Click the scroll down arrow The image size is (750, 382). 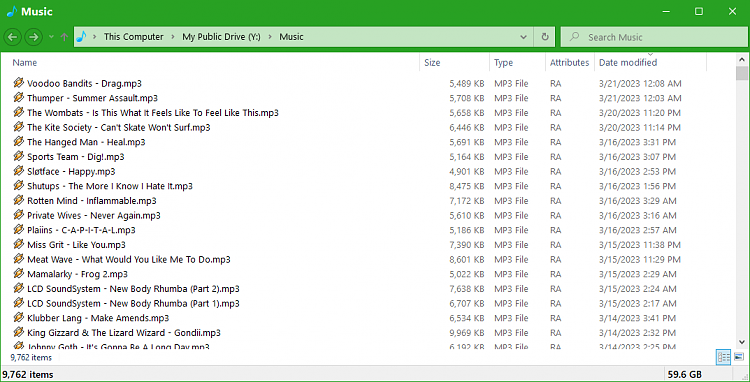point(742,342)
